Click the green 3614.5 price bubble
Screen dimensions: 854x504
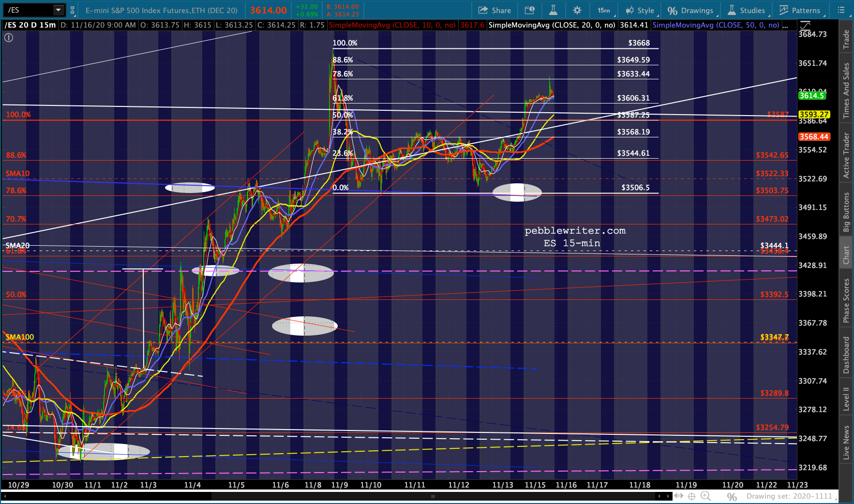click(x=812, y=96)
